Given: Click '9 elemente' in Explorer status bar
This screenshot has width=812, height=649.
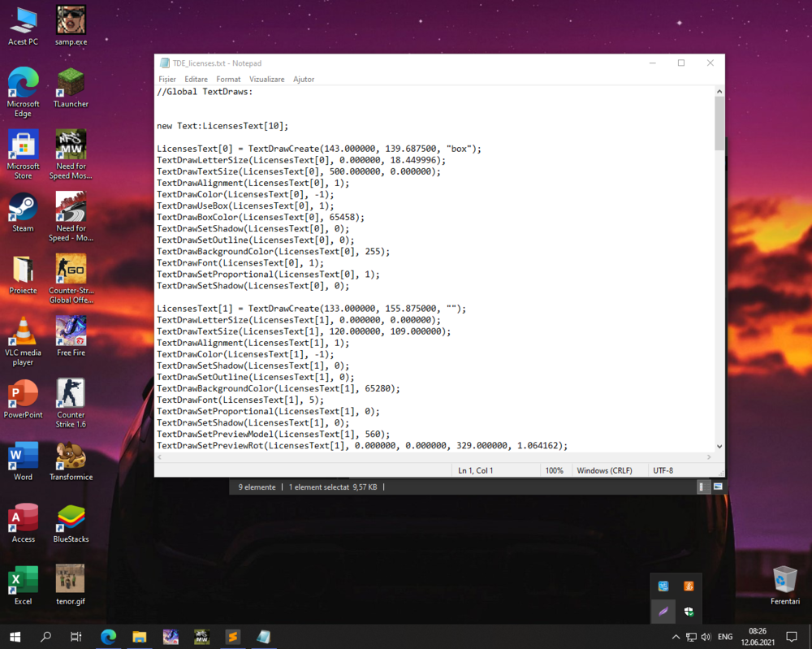Looking at the screenshot, I should pyautogui.click(x=257, y=487).
